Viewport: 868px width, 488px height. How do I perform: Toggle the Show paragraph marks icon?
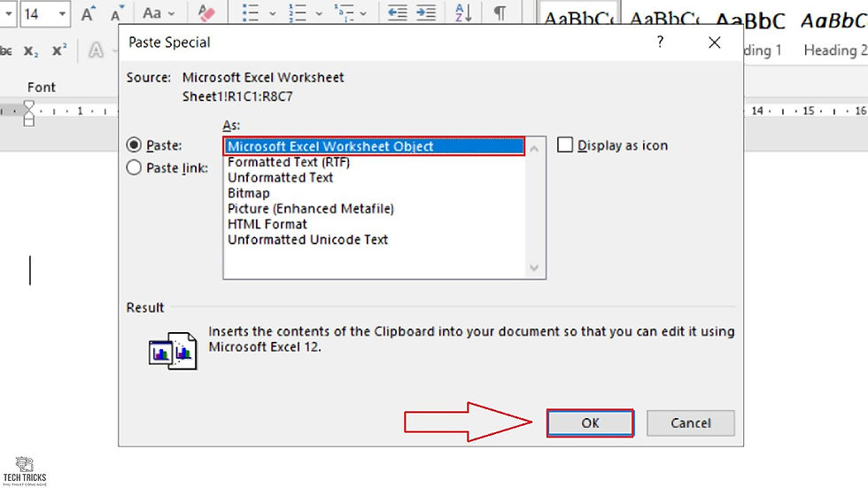[499, 12]
